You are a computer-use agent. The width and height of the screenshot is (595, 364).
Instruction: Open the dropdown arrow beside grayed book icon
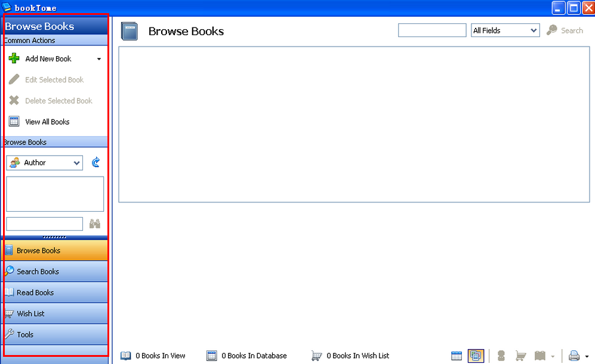click(553, 356)
